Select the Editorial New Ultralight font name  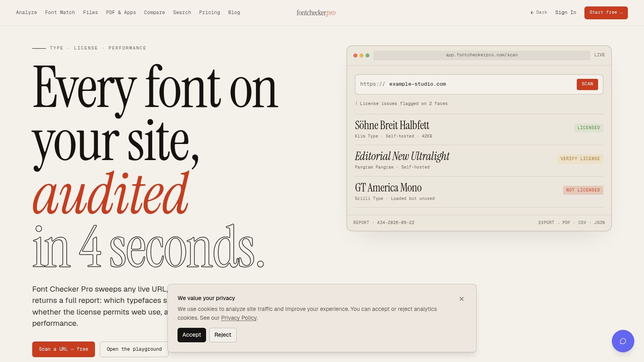pos(402,156)
